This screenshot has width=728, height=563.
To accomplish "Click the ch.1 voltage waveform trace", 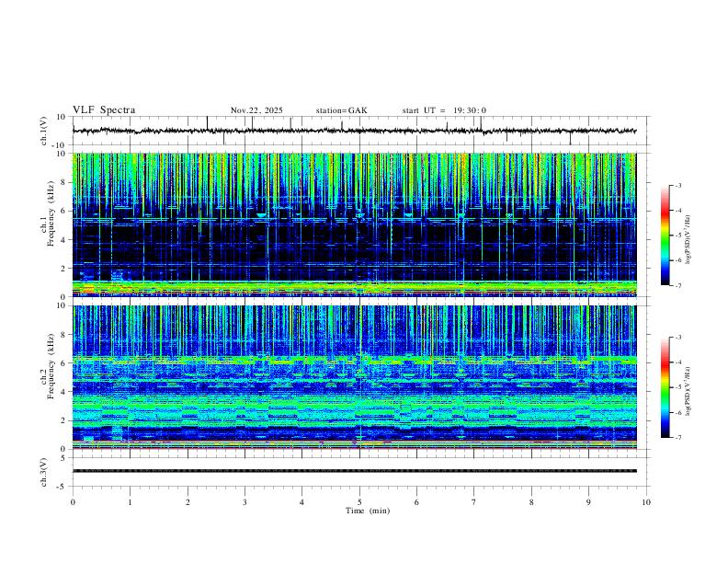I will click(354, 131).
